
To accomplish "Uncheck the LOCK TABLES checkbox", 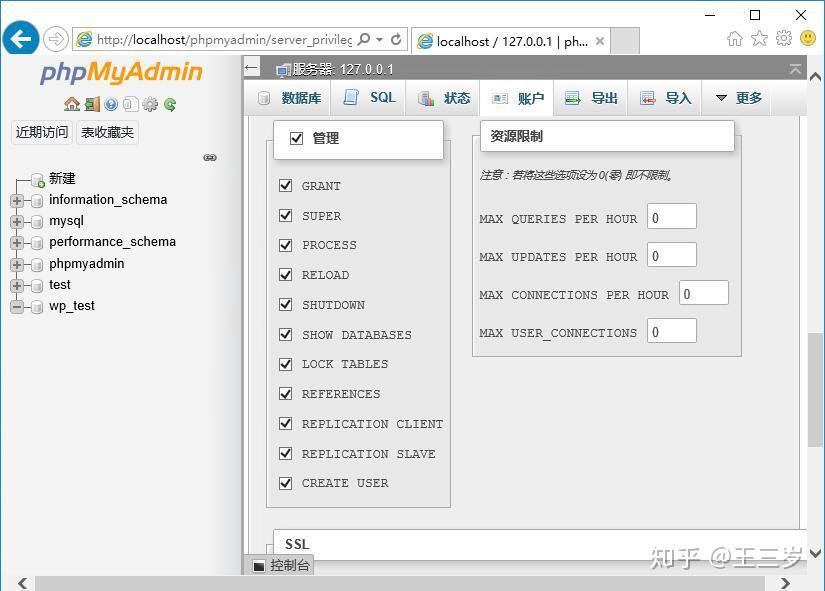I will coord(286,364).
